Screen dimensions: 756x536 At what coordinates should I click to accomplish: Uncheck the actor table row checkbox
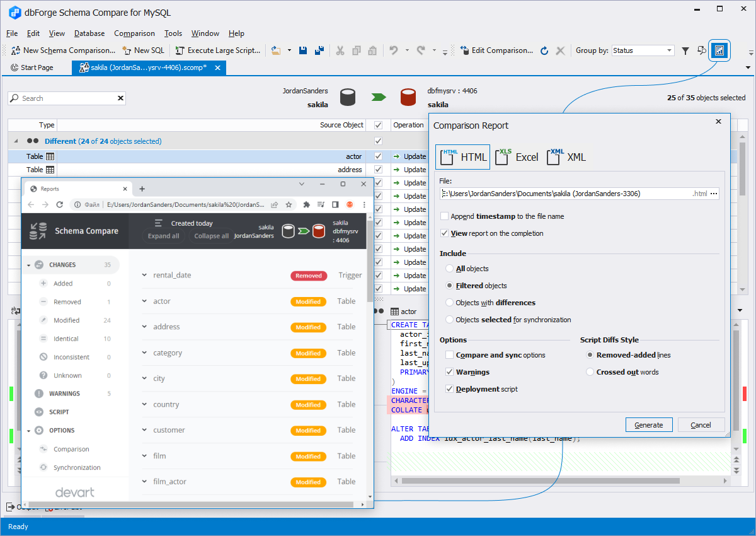pyautogui.click(x=378, y=156)
